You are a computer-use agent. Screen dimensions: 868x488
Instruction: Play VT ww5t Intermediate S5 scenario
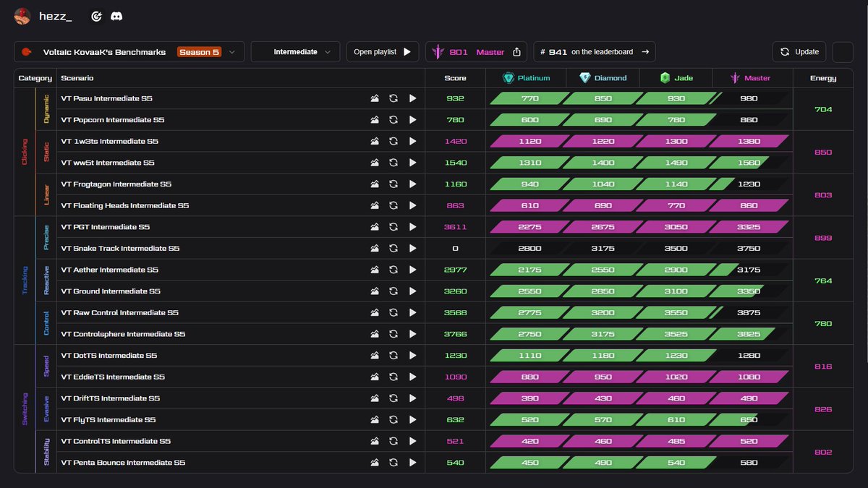click(413, 163)
